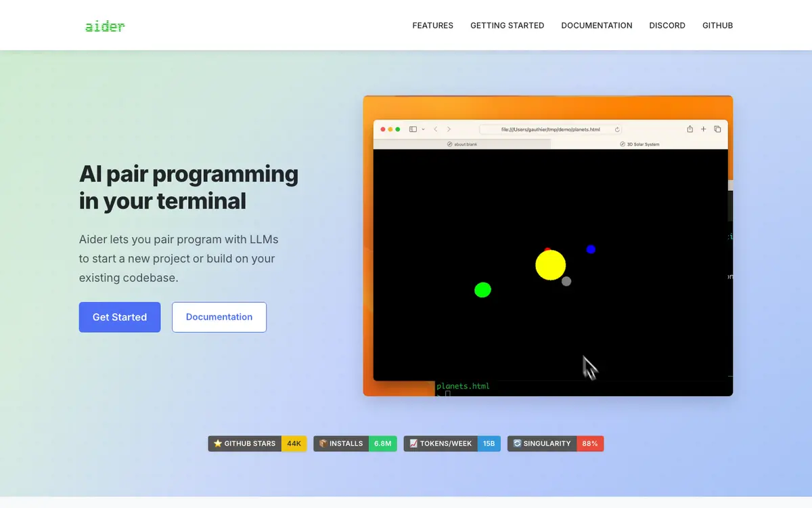Click the outlined Documentation button
This screenshot has width=812, height=508.
tap(219, 317)
